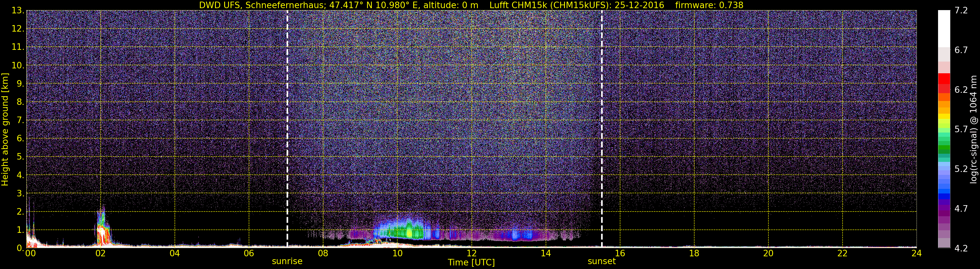Screen dimensions: 980x269
Task: Click the '4.' height axis tick label
Action: [x=20, y=175]
